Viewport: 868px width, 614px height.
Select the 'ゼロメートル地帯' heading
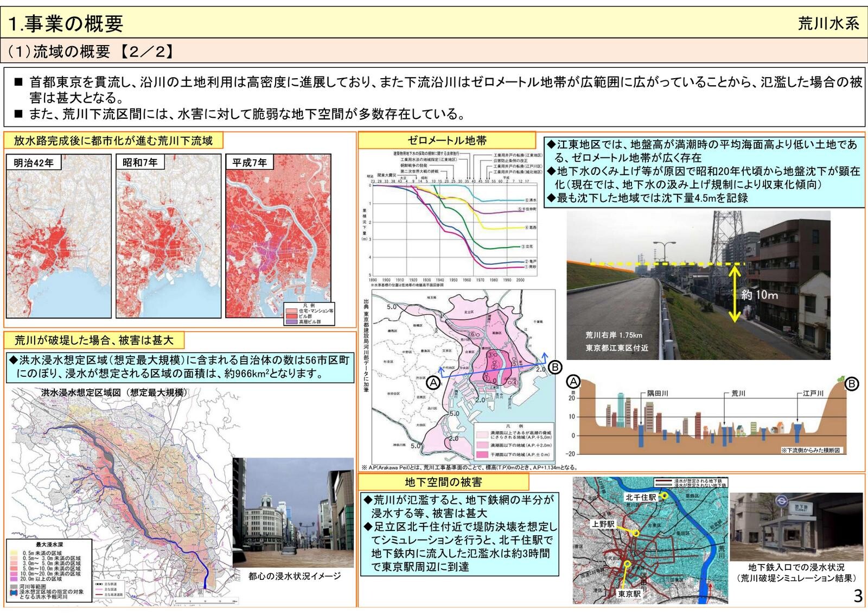tap(447, 140)
